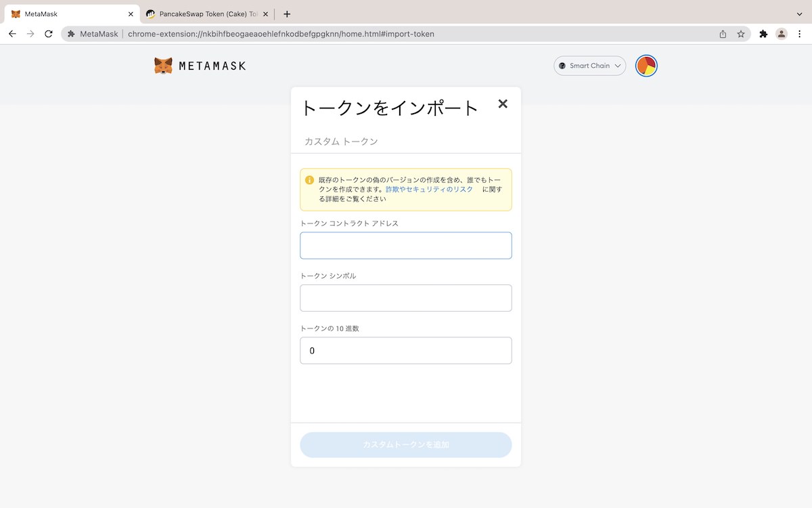Open the Chrome profile icon
The height and width of the screenshot is (508, 812).
point(782,34)
